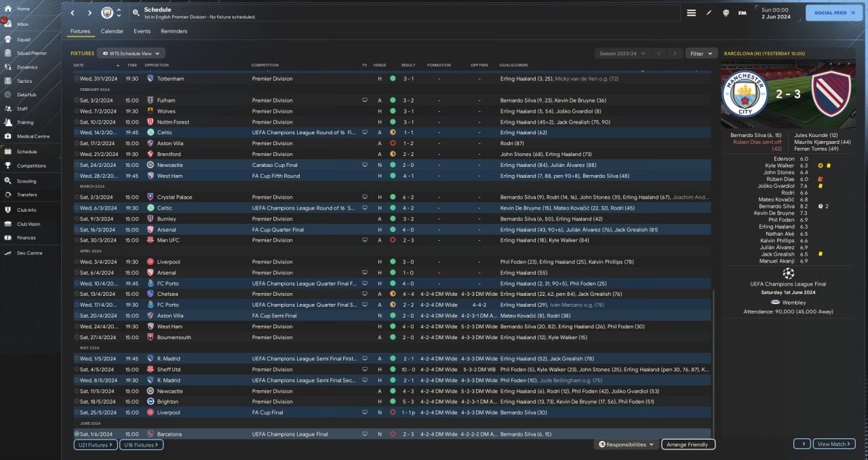Sort by the Date column header
The height and width of the screenshot is (460, 868).
point(79,65)
